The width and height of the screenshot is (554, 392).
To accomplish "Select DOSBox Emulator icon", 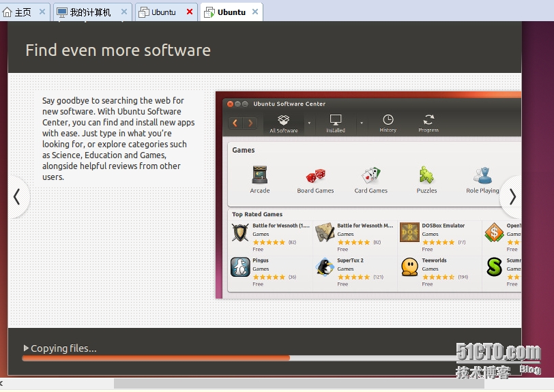I will tap(409, 232).
